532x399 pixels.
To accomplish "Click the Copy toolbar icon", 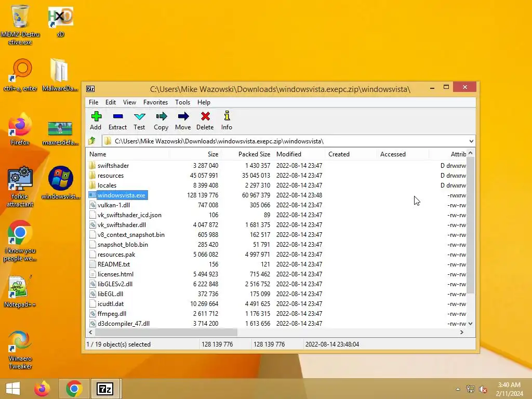I will (161, 116).
